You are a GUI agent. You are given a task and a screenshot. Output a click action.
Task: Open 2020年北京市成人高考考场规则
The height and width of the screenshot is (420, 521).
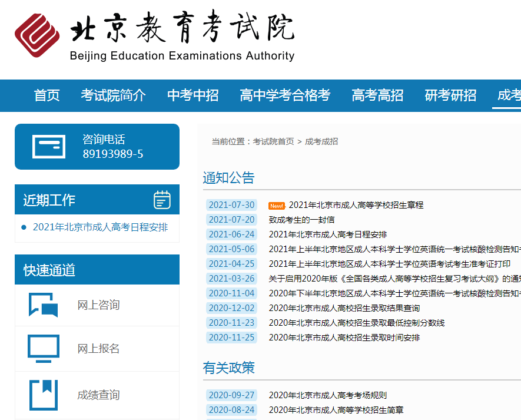coord(328,395)
